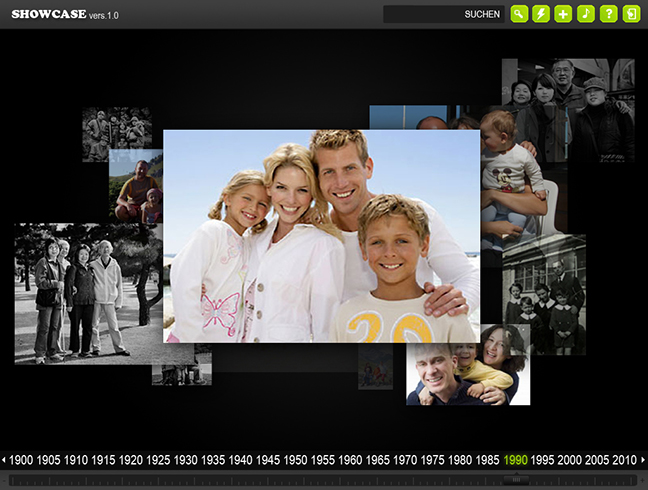Select photo of couple with child, bottom right
This screenshot has width=648, height=490.
(468, 368)
